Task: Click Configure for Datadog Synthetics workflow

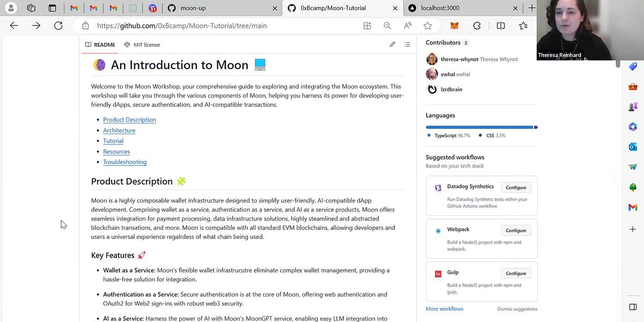Action: (515, 187)
